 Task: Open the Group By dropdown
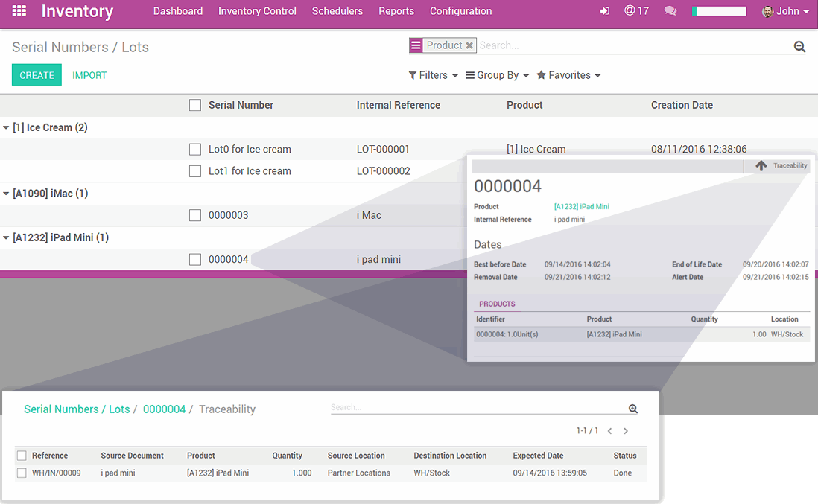pos(497,76)
